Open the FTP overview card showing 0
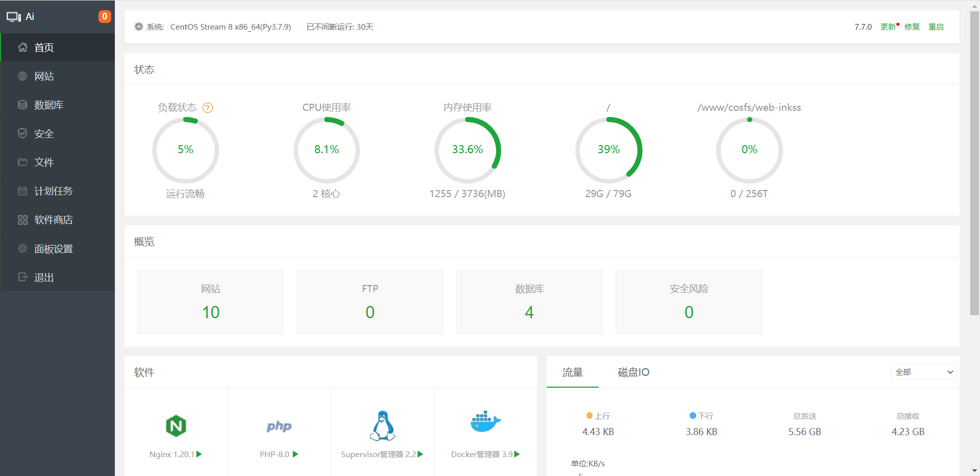 [370, 302]
